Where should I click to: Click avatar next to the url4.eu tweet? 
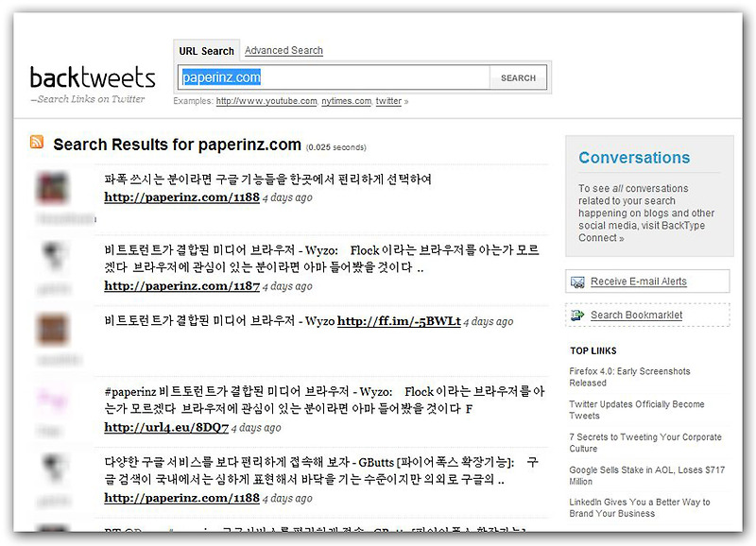click(x=53, y=399)
